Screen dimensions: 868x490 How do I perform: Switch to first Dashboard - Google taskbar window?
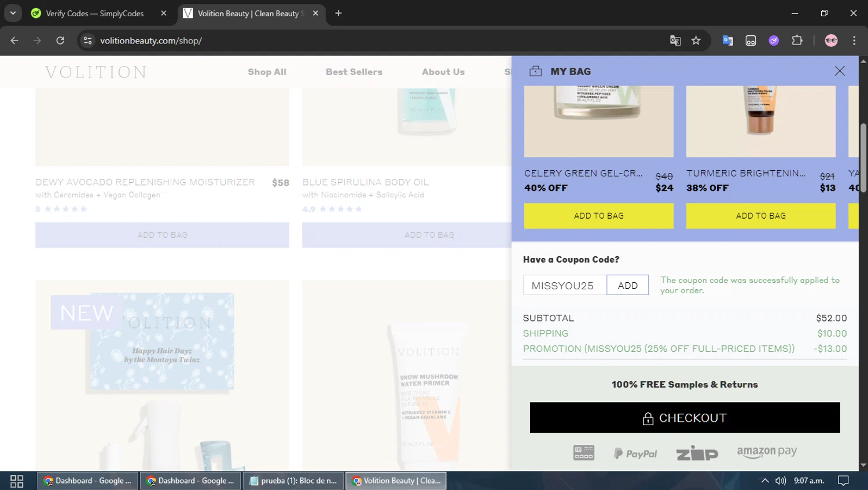pyautogui.click(x=88, y=481)
